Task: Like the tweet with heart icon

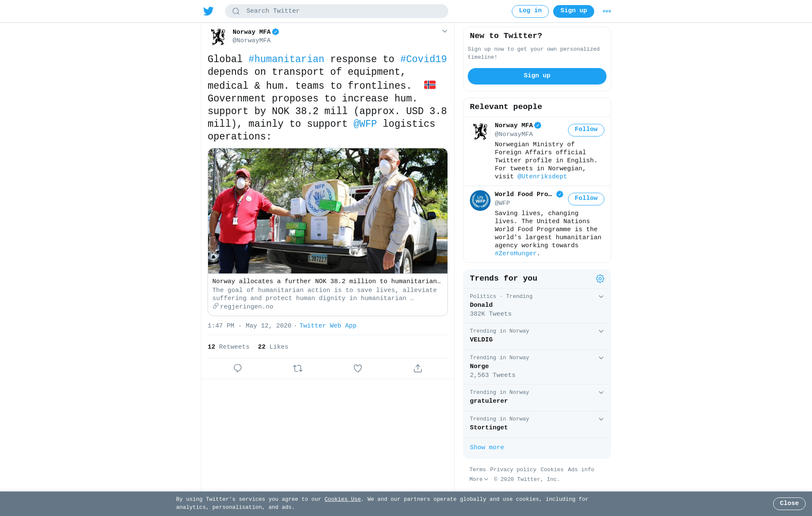Action: tap(358, 369)
